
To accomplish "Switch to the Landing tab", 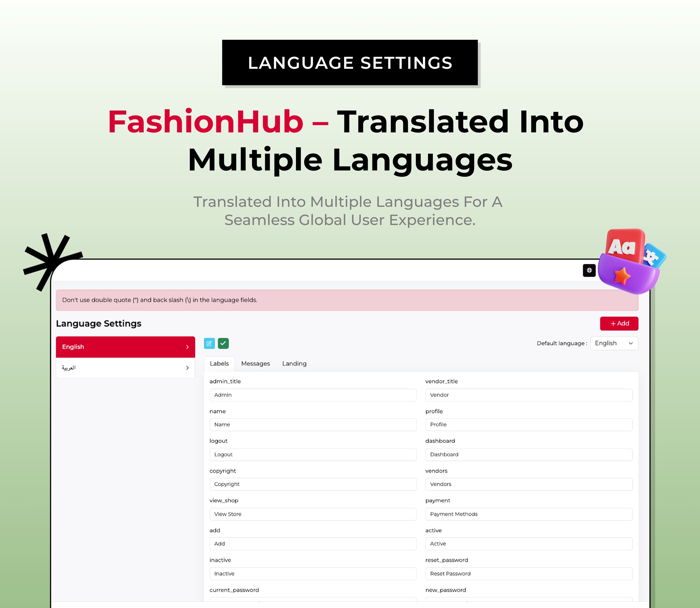I will (294, 363).
